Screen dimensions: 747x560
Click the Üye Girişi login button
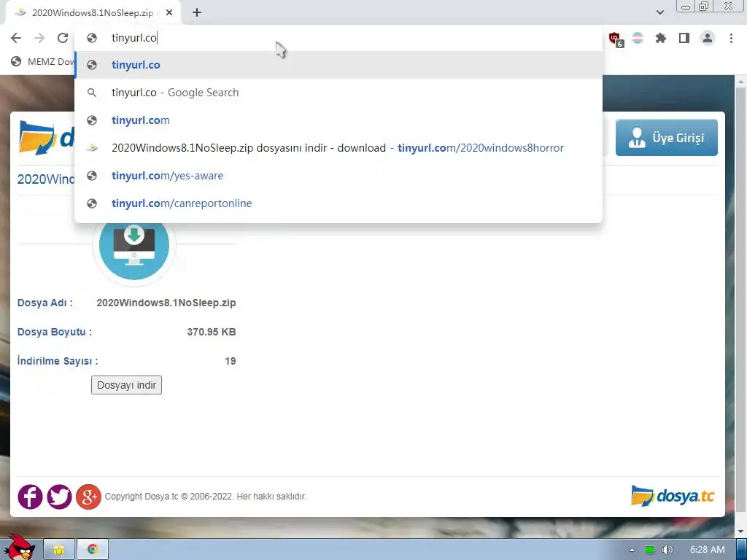coord(666,138)
